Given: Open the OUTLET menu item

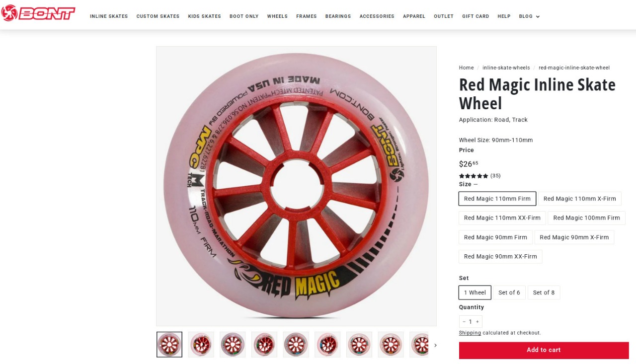Looking at the screenshot, I should (444, 16).
